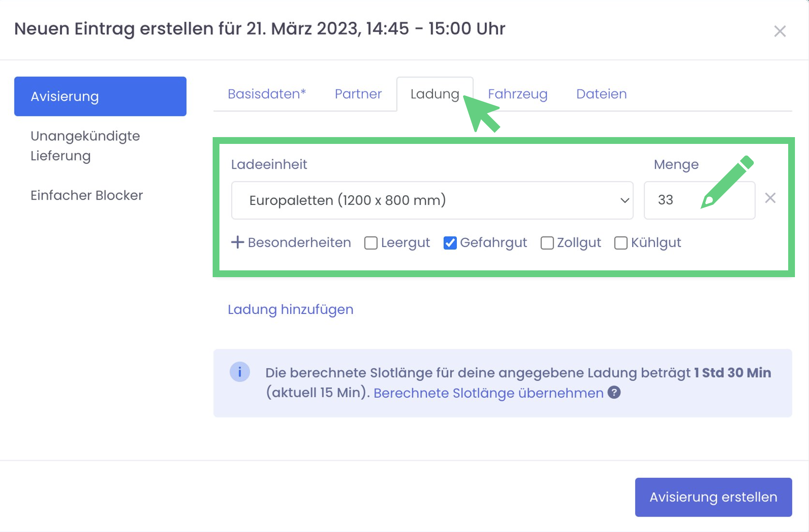The width and height of the screenshot is (809, 532).
Task: Open the Partner tab
Action: 358,94
